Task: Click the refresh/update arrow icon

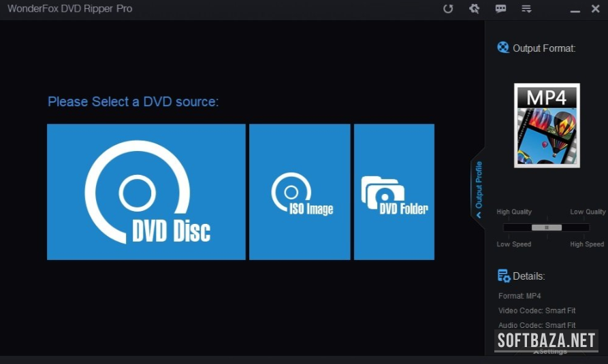Action: tap(448, 9)
